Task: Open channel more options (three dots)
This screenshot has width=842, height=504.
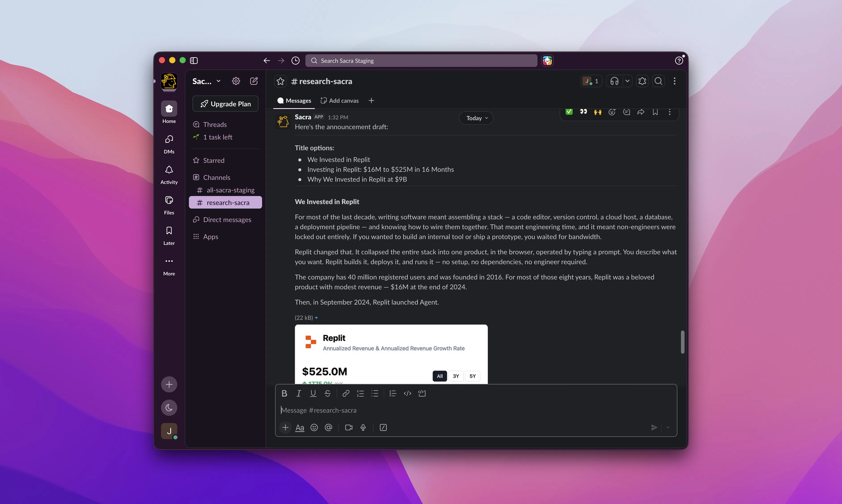Action: pos(675,81)
